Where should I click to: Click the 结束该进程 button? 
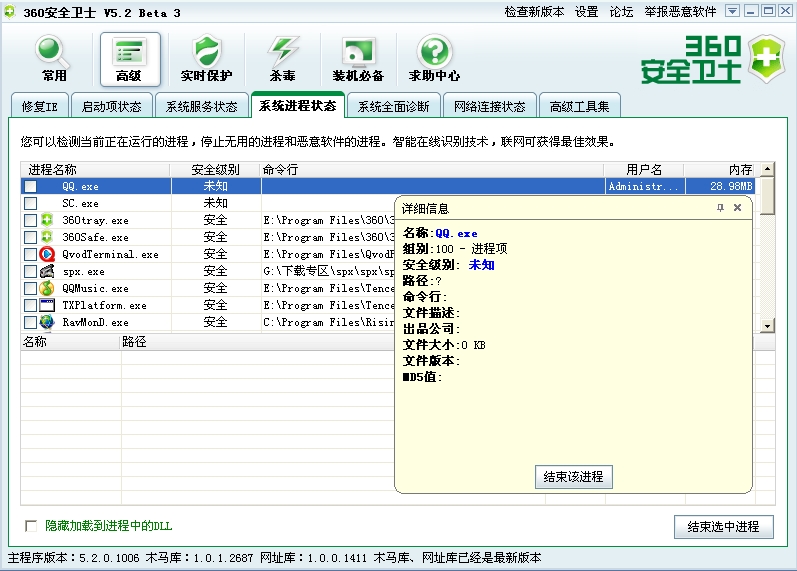coord(573,476)
